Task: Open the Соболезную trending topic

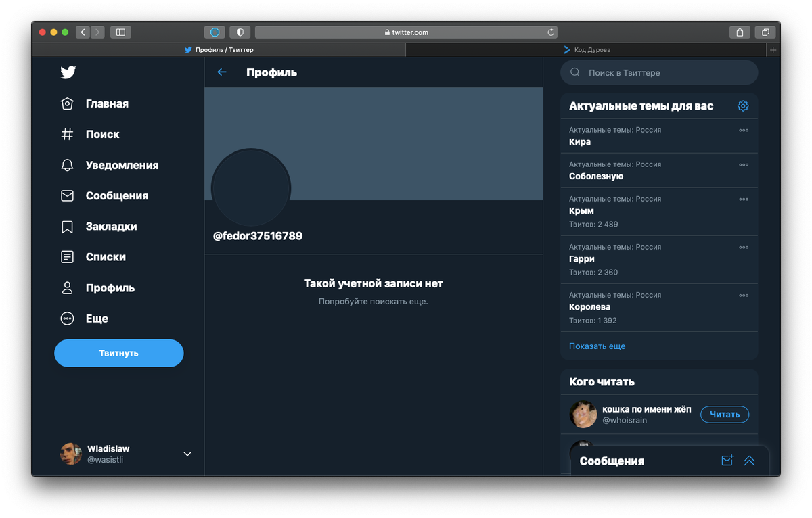Action: (x=659, y=170)
